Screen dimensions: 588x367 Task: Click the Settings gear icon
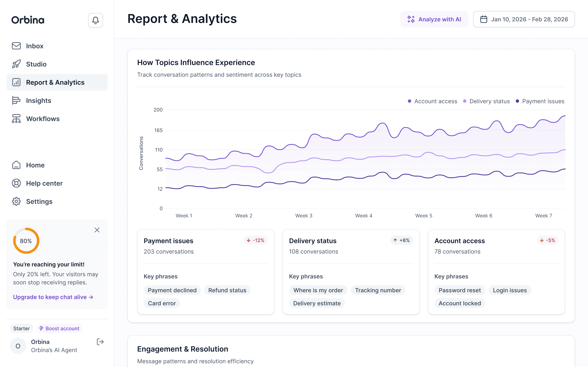coord(16,201)
